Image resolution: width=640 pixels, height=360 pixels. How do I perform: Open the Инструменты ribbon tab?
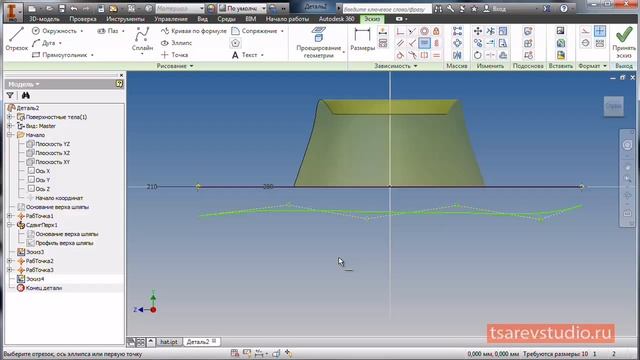point(125,19)
